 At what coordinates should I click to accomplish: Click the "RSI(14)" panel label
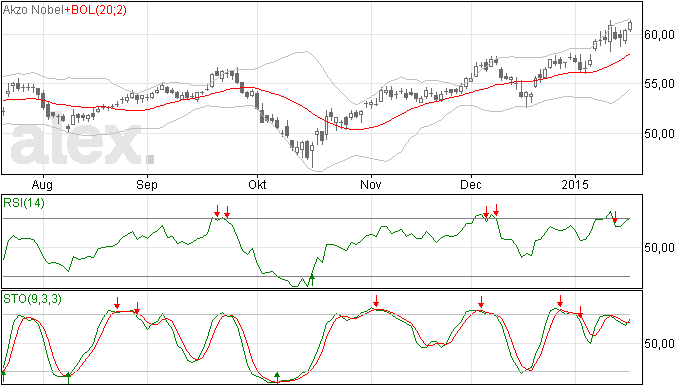(24, 203)
